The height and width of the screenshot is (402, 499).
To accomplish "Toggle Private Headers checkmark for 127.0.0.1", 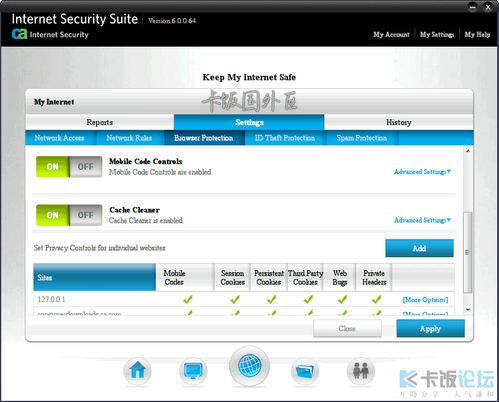I will tap(377, 299).
